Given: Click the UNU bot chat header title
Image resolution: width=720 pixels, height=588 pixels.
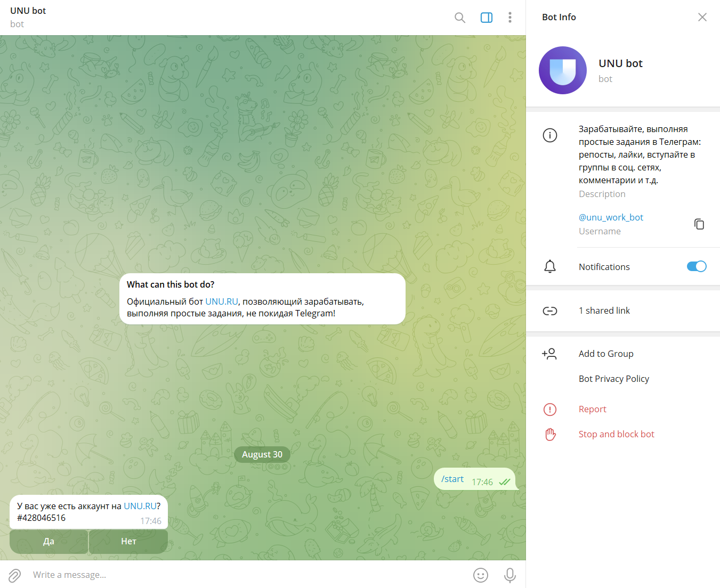Looking at the screenshot, I should tap(28, 11).
